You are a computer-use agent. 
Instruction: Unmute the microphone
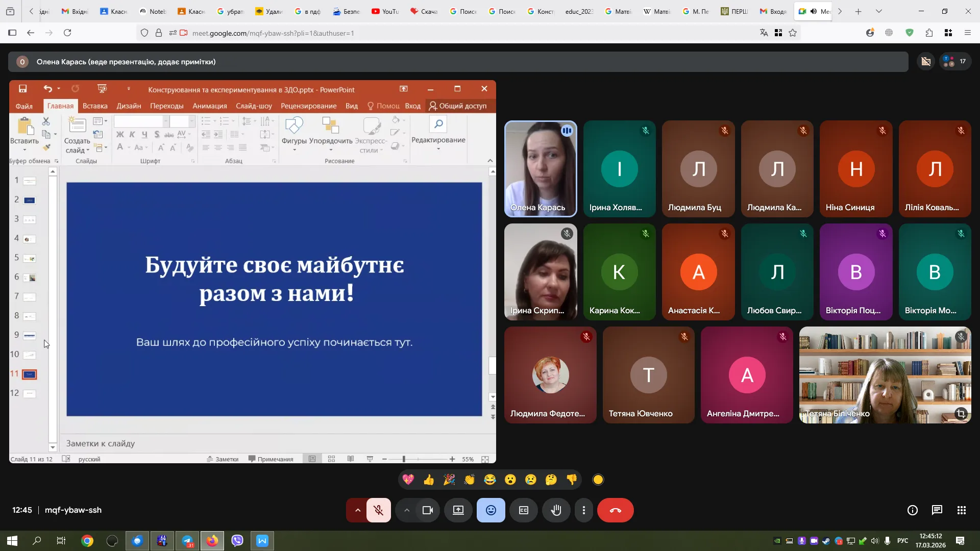pos(378,510)
